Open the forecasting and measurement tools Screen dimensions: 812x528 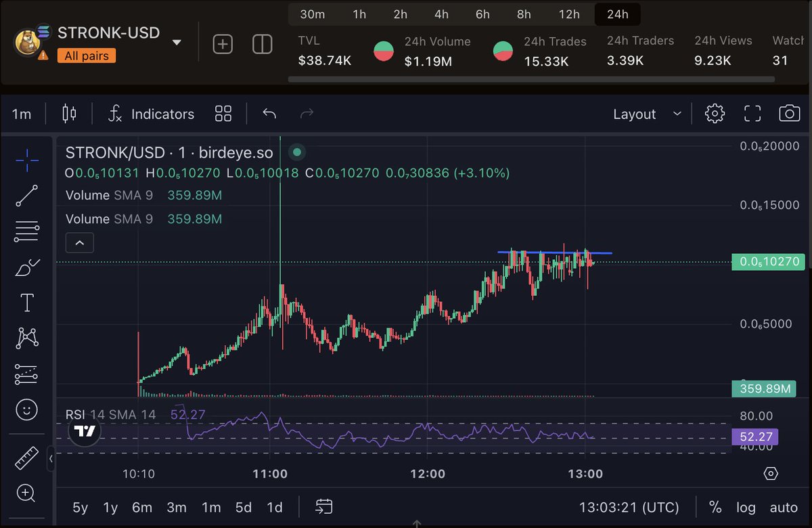(27, 373)
